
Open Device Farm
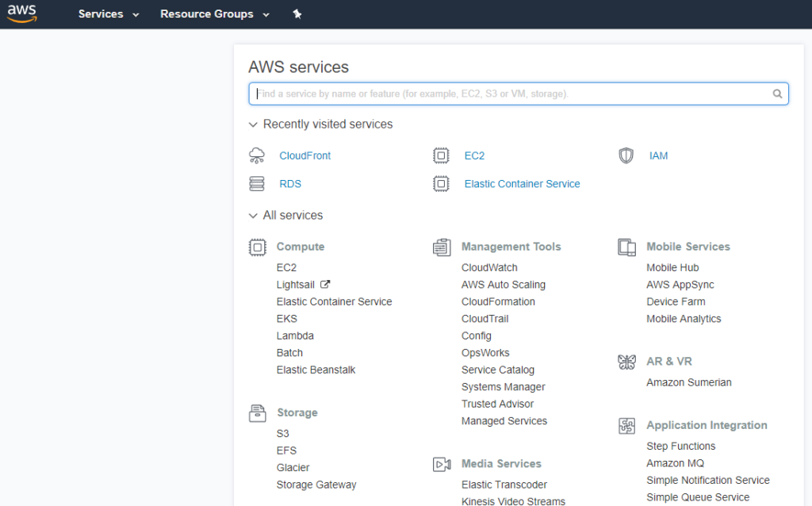point(676,301)
